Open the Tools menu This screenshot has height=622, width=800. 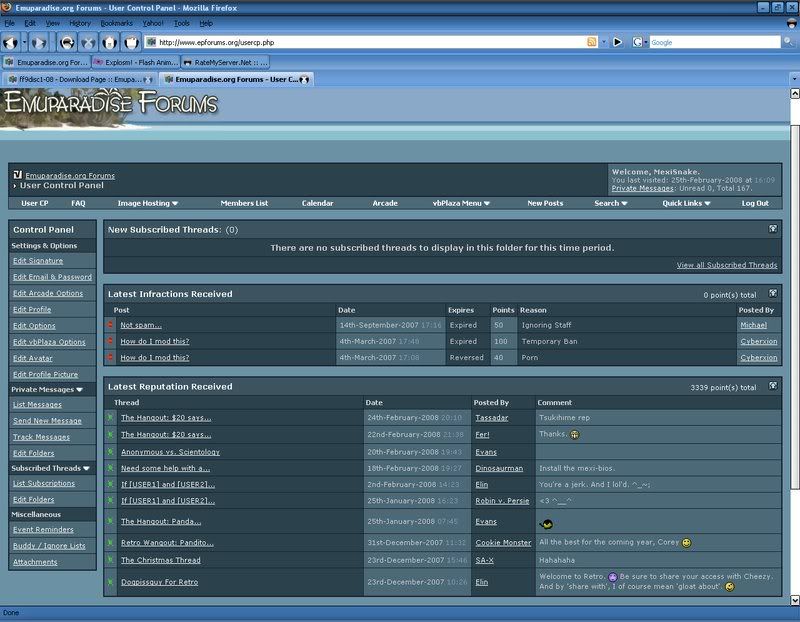click(x=181, y=23)
